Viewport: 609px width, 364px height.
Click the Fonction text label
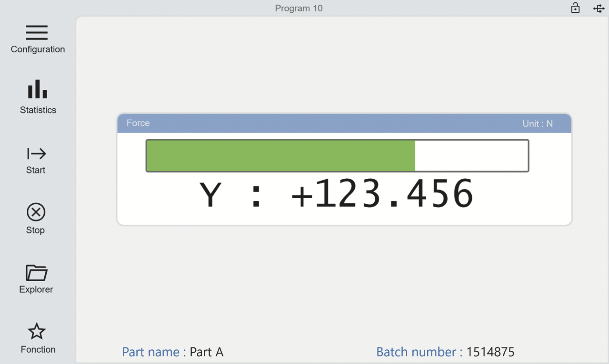tap(38, 349)
